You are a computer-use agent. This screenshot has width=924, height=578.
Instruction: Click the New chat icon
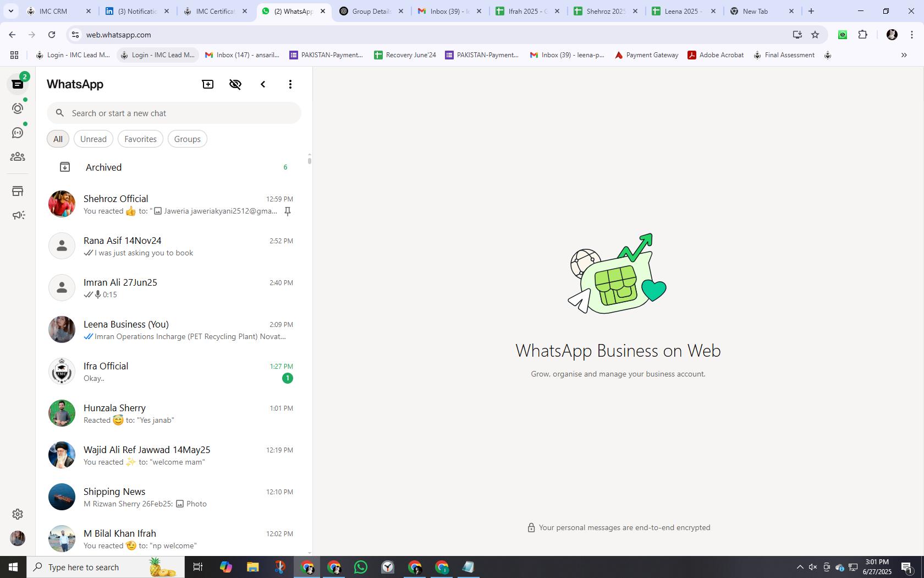coord(208,84)
